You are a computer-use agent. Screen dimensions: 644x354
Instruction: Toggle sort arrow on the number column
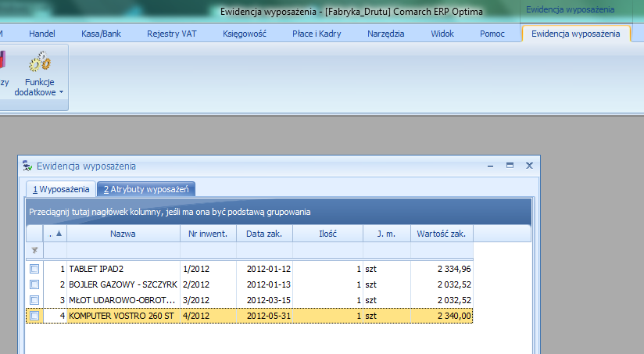point(59,233)
